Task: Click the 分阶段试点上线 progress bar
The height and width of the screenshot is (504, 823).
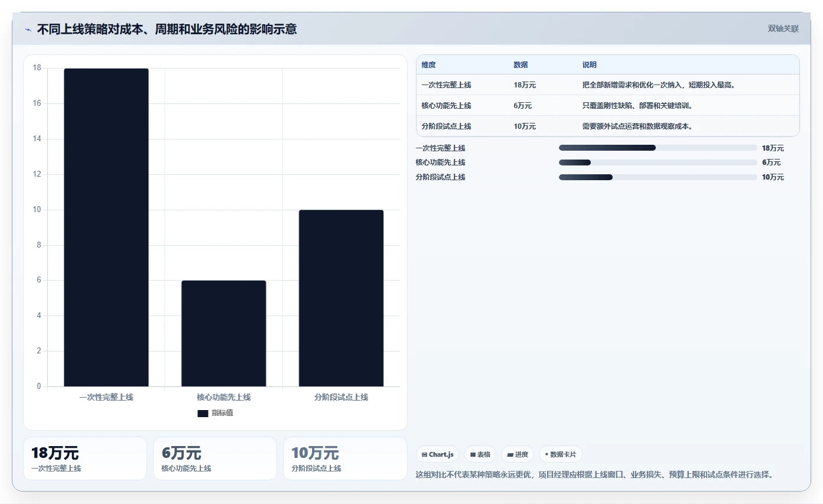Action: [x=658, y=177]
